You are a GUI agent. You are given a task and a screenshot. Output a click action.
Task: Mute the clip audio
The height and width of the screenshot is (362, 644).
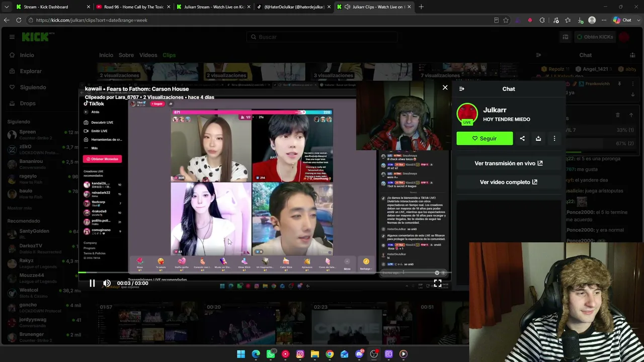tap(107, 283)
